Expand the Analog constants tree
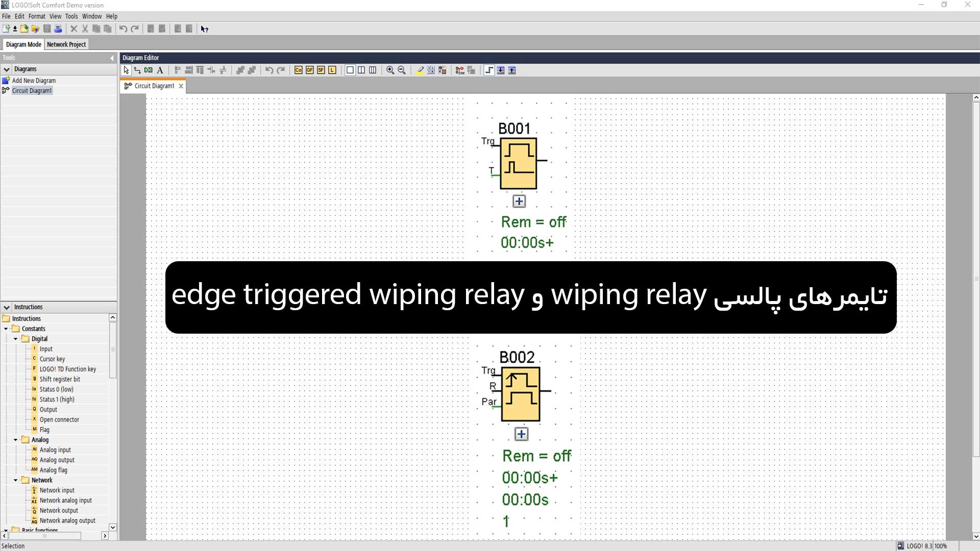This screenshot has width=980, height=551. click(x=15, y=439)
